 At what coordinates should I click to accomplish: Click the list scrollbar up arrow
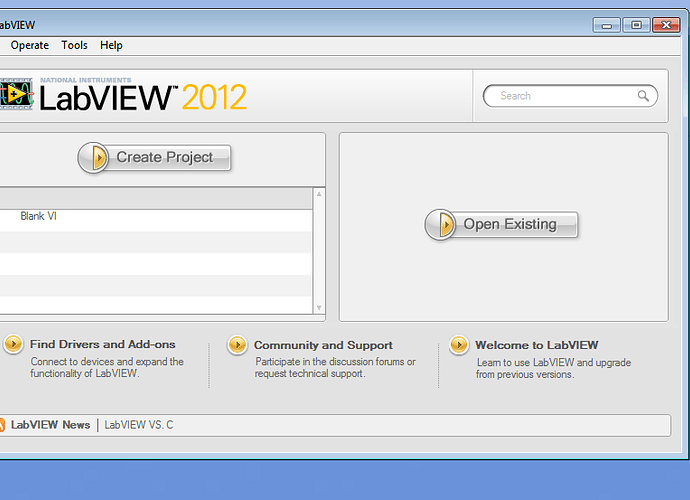(x=319, y=194)
